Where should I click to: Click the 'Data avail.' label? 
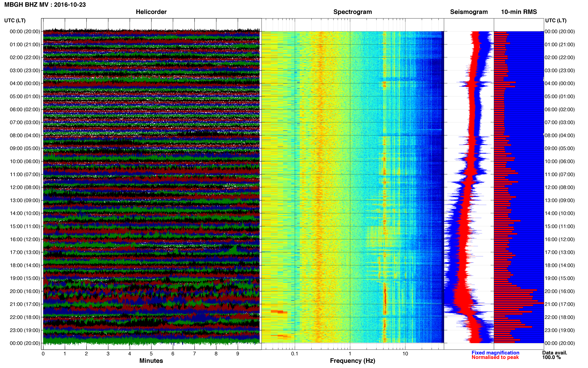pos(555,353)
